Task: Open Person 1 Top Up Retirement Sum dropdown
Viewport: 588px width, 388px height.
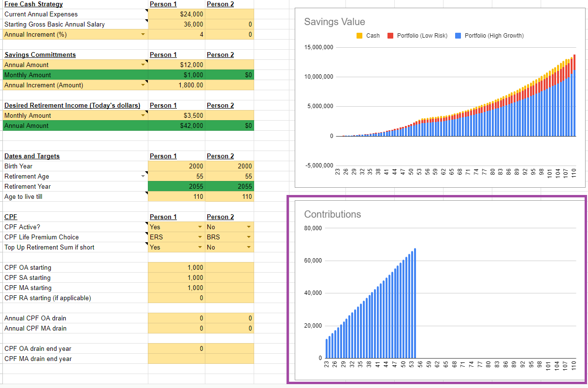Action: tap(200, 248)
